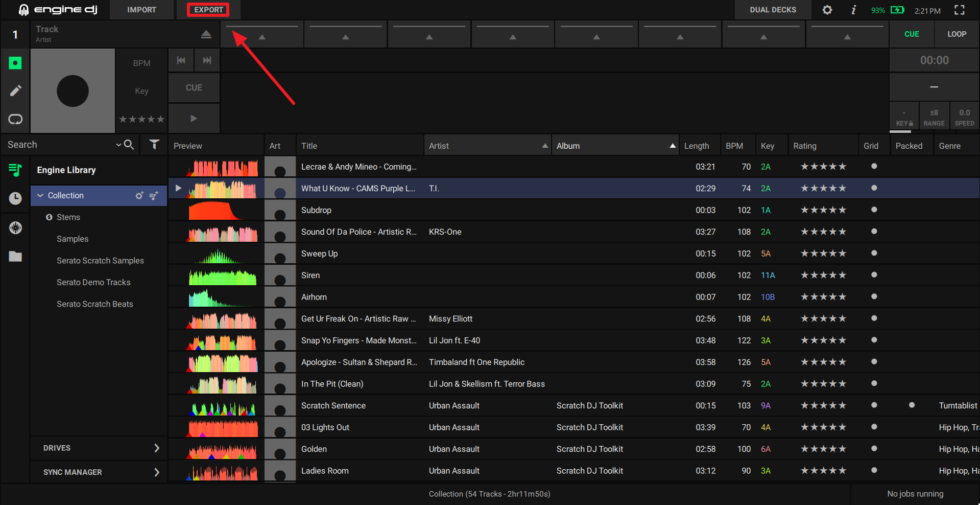The width and height of the screenshot is (980, 505).
Task: Eject the deck 1 track
Action: click(206, 34)
